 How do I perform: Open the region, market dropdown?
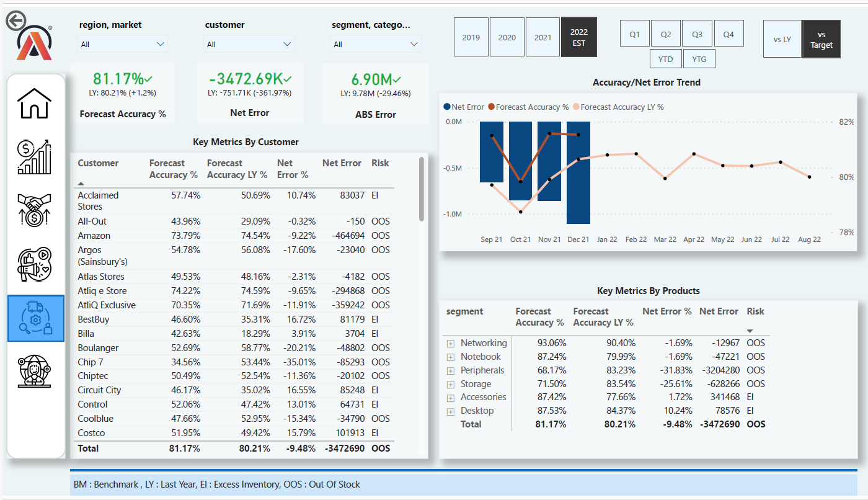(122, 43)
